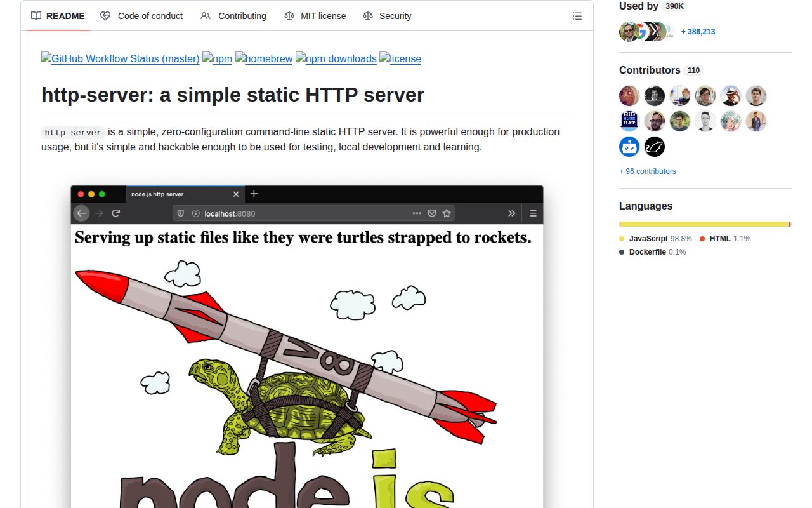
Task: Open the black avatar with white rat
Action: pyautogui.click(x=655, y=147)
